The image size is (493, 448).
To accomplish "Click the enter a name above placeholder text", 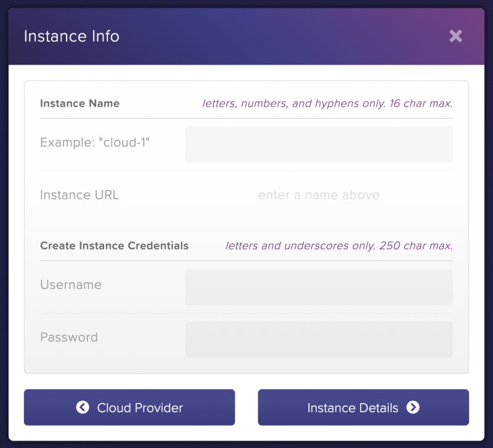I will 319,195.
